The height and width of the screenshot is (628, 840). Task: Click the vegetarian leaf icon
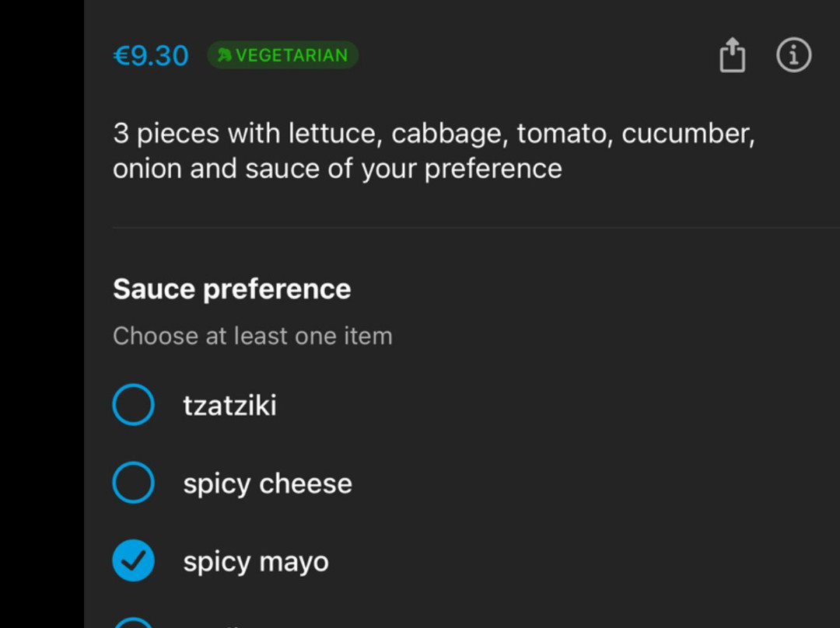[224, 54]
